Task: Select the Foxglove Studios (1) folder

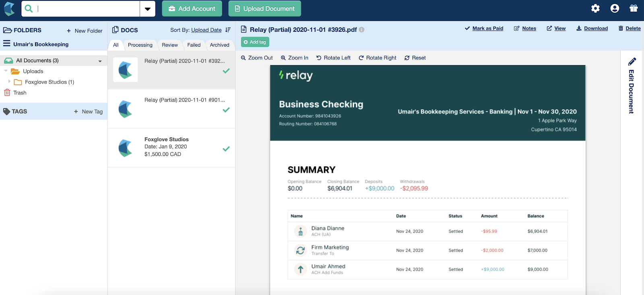Action: pyautogui.click(x=50, y=82)
